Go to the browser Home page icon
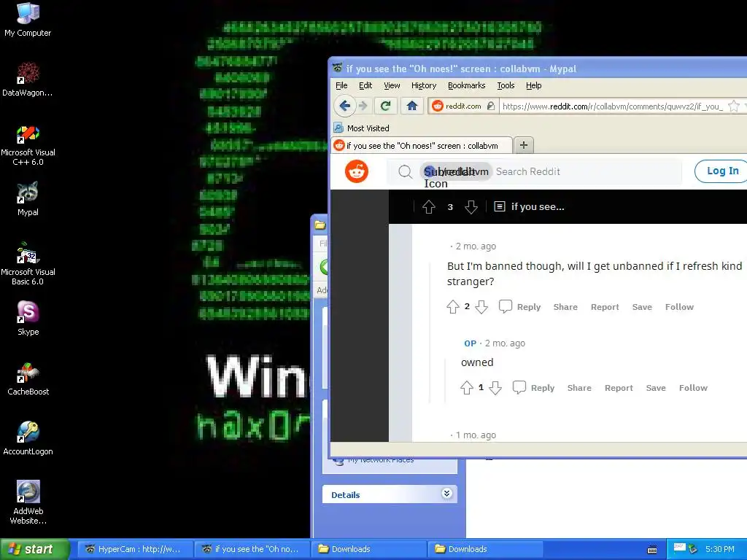The height and width of the screenshot is (560, 747). click(x=412, y=106)
